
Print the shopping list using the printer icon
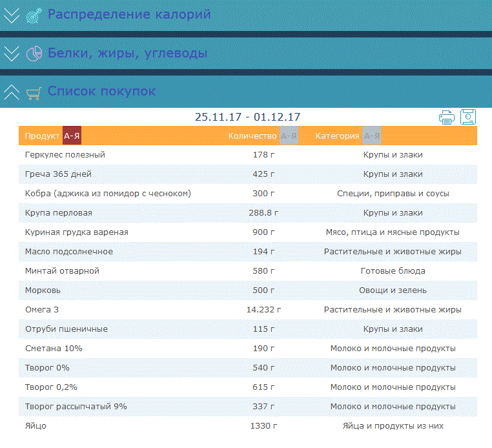[447, 117]
